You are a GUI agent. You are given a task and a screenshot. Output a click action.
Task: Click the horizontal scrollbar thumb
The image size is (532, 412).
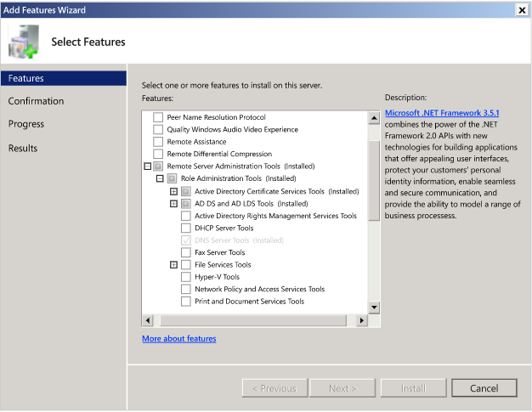click(x=253, y=320)
